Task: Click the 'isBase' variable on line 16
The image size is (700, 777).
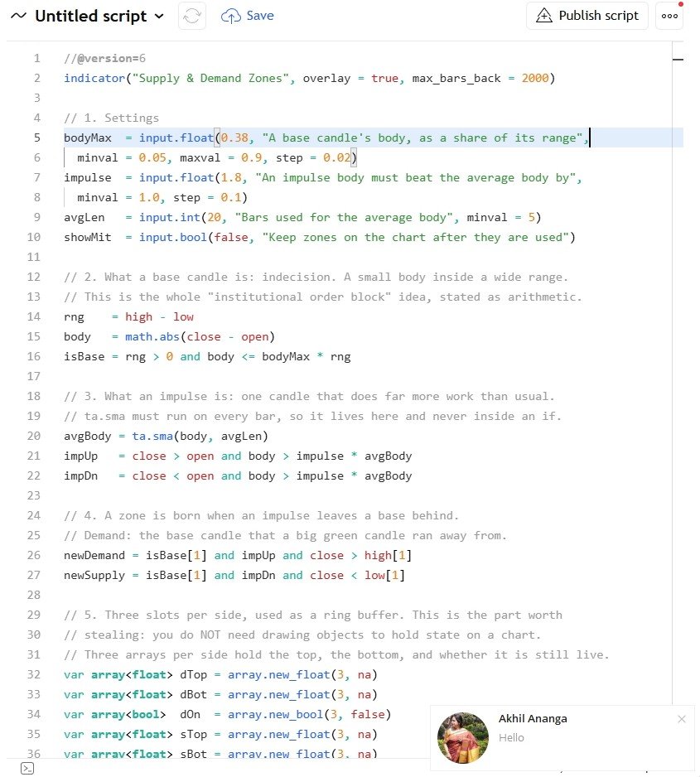Action: [84, 356]
